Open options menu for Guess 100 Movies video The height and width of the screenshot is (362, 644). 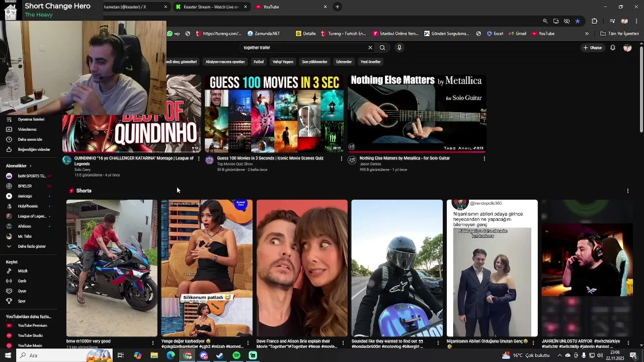click(342, 158)
